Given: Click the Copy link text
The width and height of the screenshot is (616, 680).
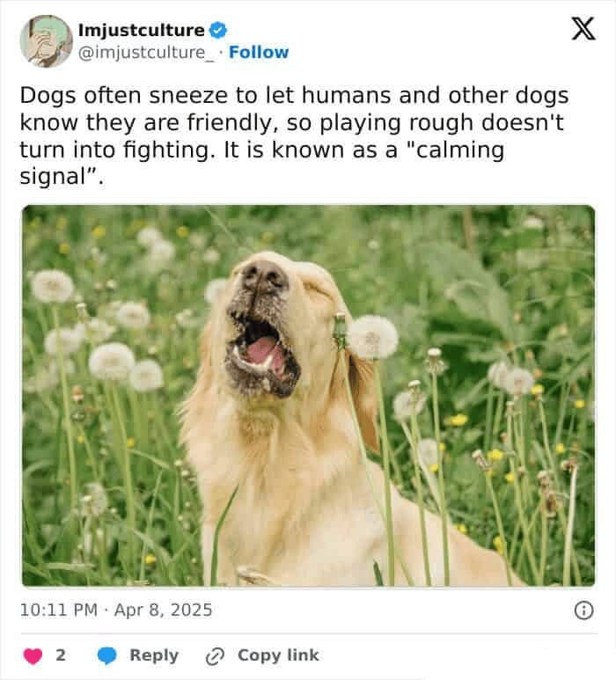Looking at the screenshot, I should click(x=278, y=654).
